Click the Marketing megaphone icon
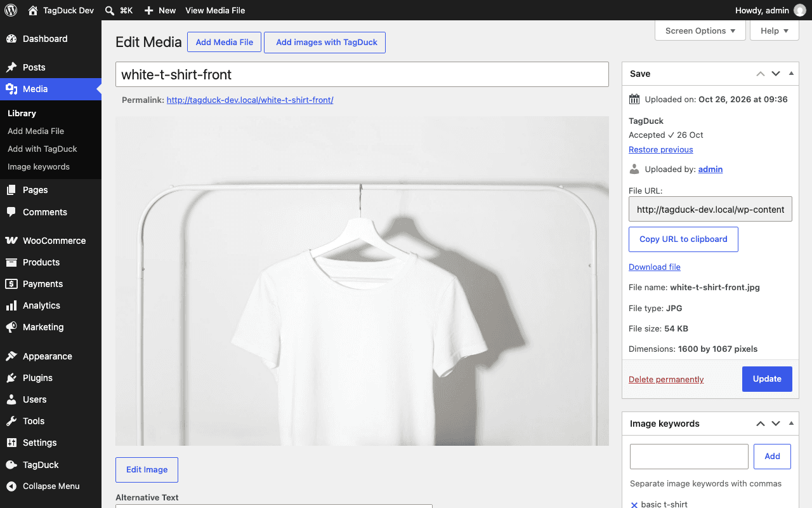 pos(11,327)
